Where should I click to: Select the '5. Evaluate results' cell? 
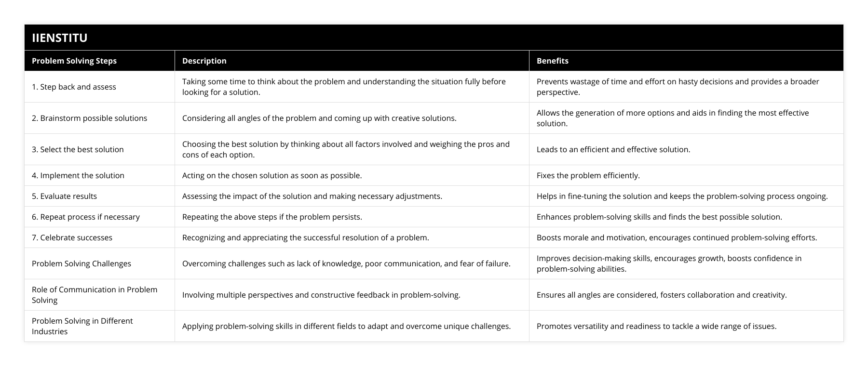(64, 196)
